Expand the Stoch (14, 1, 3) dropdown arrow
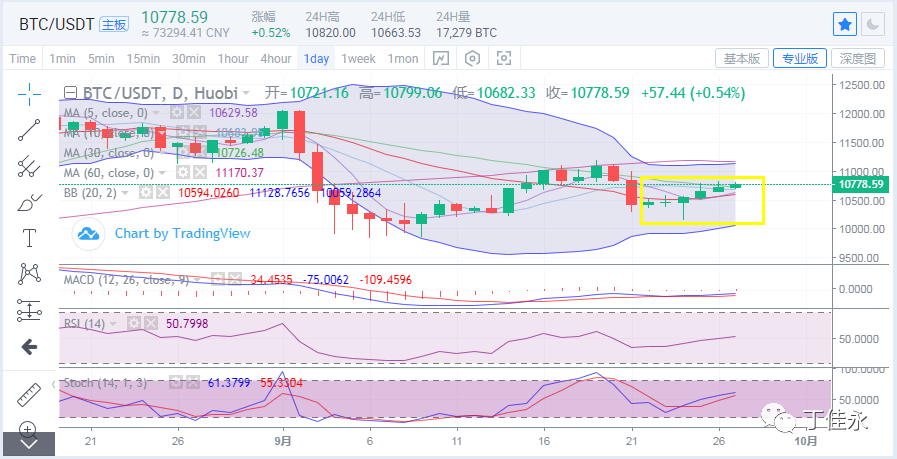Viewport: 897px width, 459px height. coord(157,383)
